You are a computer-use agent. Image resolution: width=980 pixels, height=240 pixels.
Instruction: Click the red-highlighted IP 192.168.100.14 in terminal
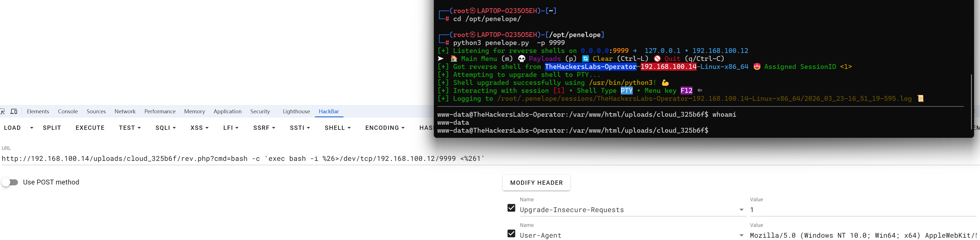coord(668,67)
